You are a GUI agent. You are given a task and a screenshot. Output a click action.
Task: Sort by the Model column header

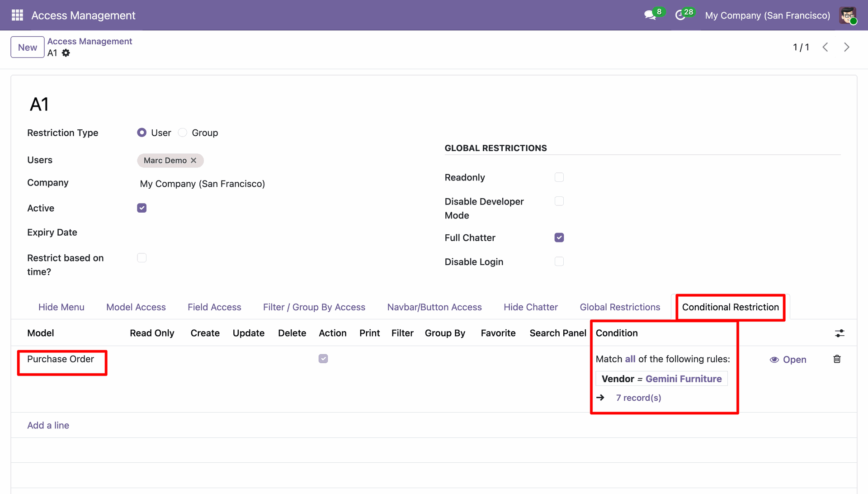41,333
